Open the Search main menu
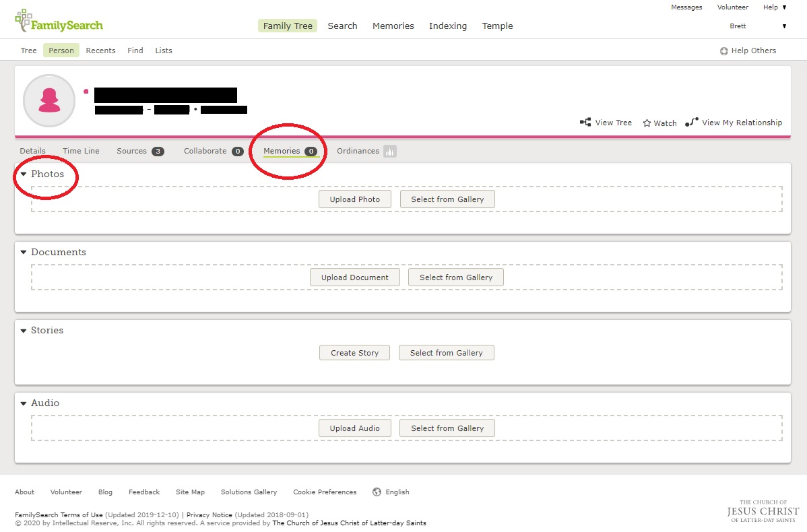The height and width of the screenshot is (532, 807). click(x=342, y=26)
